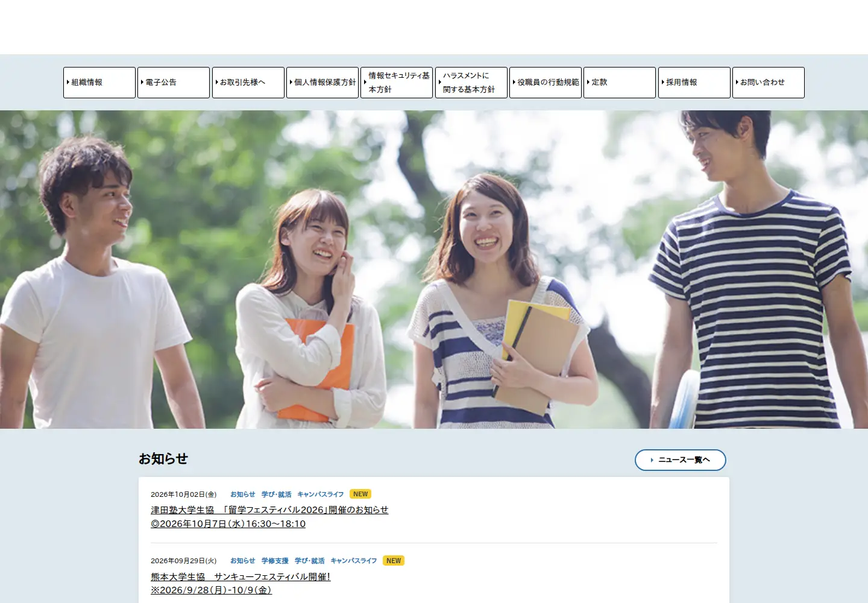Click the ニュース一覧へ button
This screenshot has height=603, width=868.
tap(681, 460)
